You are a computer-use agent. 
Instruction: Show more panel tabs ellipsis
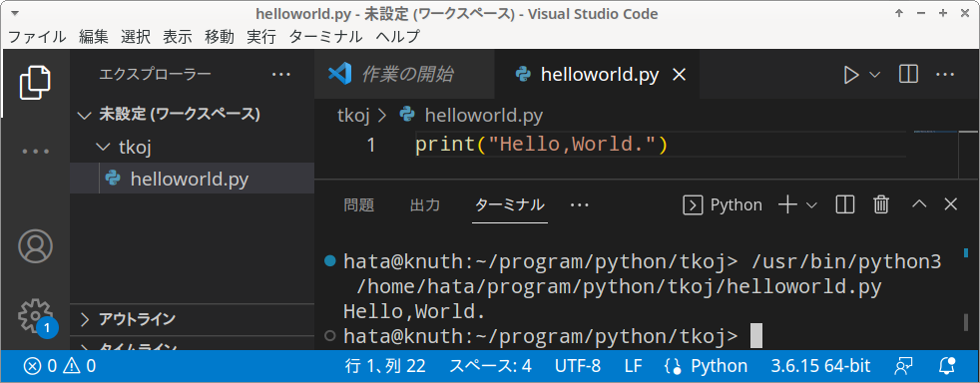tap(580, 204)
